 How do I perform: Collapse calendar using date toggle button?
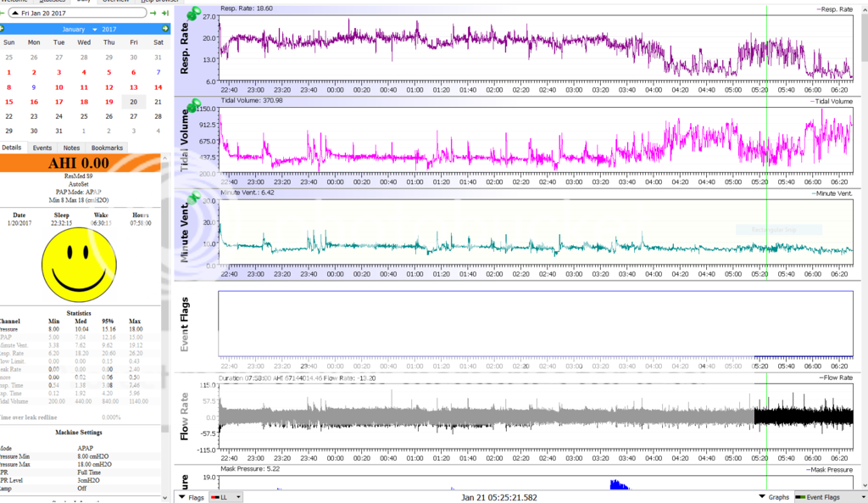tap(14, 14)
